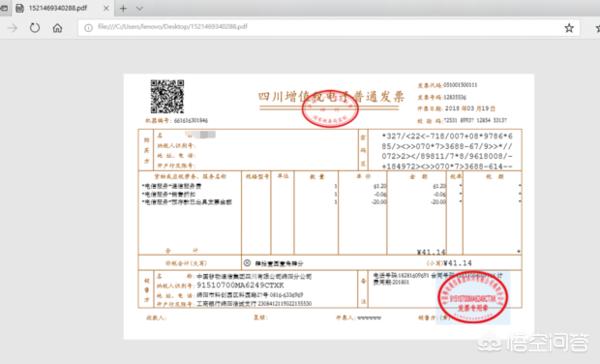This screenshot has height=364, width=600.
Task: Click the ¥41.14 total amount
Action: (x=458, y=263)
